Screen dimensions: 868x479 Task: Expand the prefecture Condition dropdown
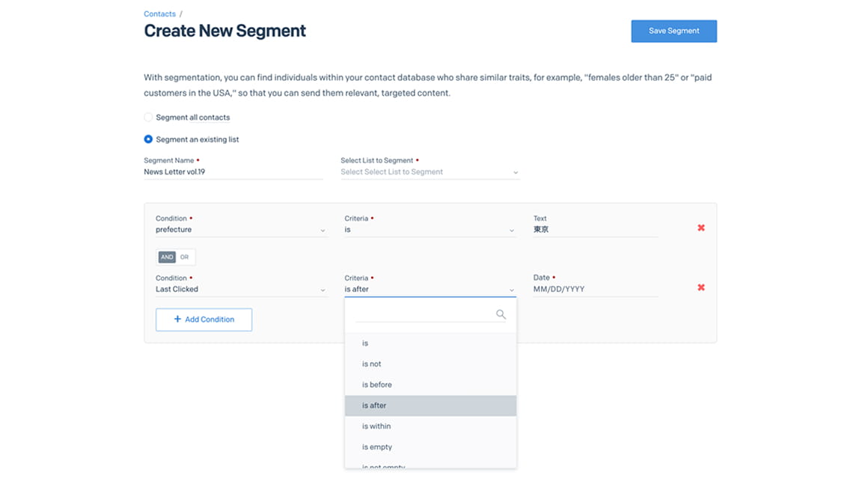coord(240,230)
